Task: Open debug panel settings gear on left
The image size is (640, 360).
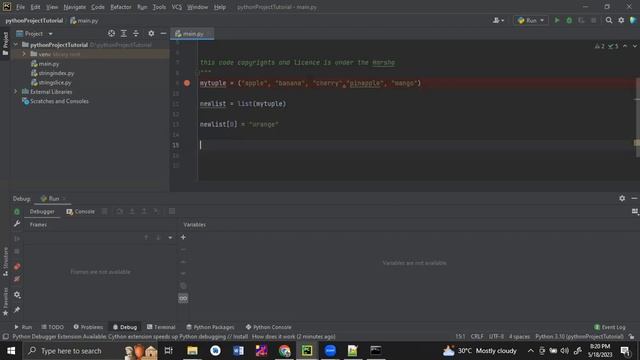Action: click(17, 295)
